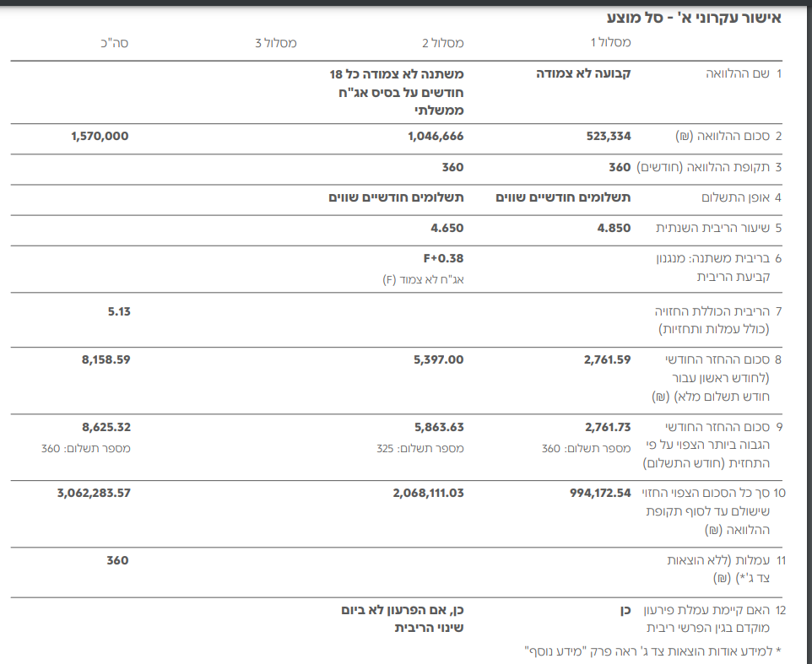This screenshot has width=812, height=664.
Task: Click footnote about 'מידע נוסף' chapter
Action: click(652, 651)
